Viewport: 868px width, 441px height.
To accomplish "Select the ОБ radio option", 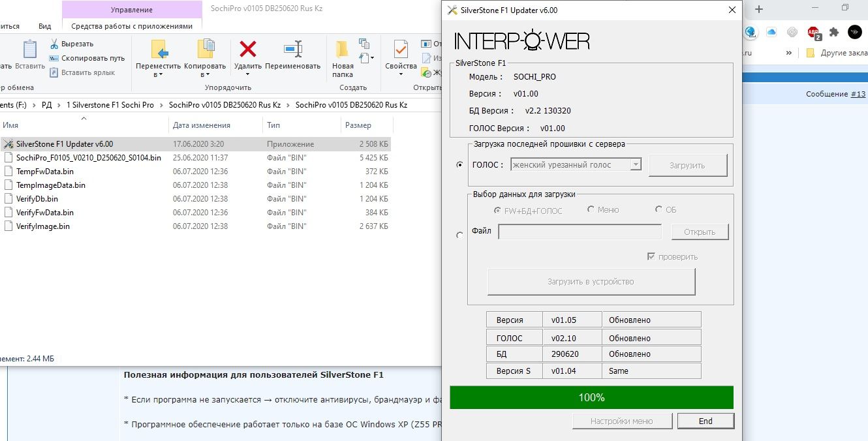I will coord(666,210).
